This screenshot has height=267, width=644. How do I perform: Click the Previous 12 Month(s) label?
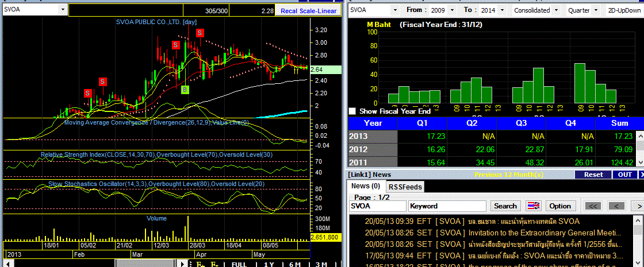509,175
